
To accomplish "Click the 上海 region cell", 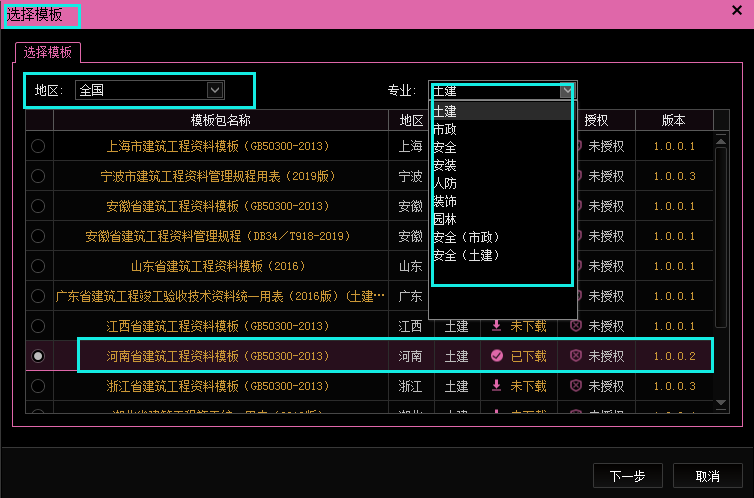I will [x=410, y=146].
